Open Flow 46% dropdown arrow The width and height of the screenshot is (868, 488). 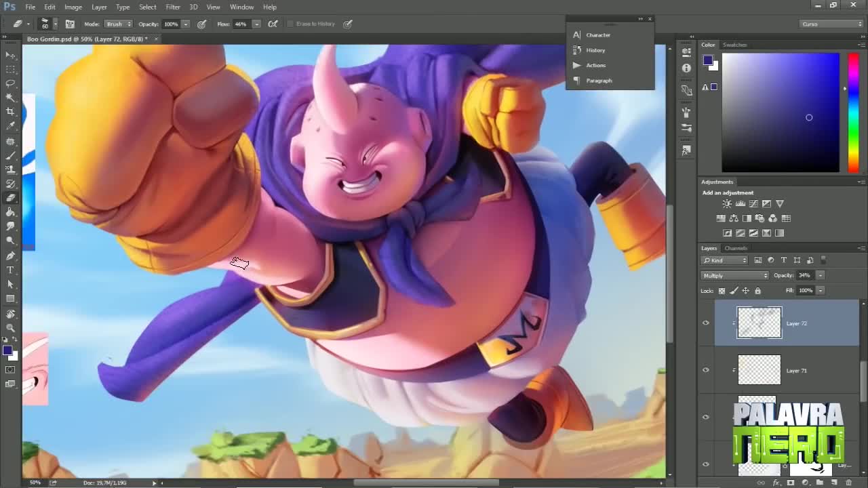pos(256,24)
